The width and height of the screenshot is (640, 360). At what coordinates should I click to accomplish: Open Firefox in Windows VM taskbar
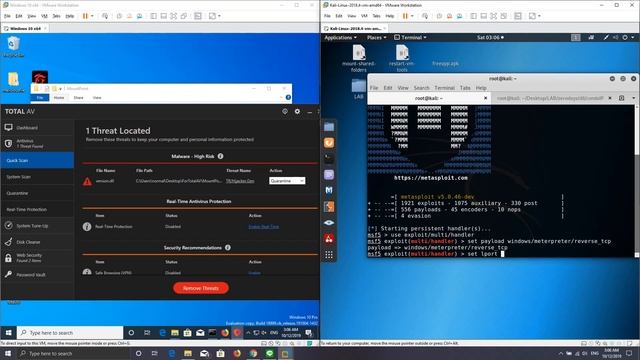(225, 333)
